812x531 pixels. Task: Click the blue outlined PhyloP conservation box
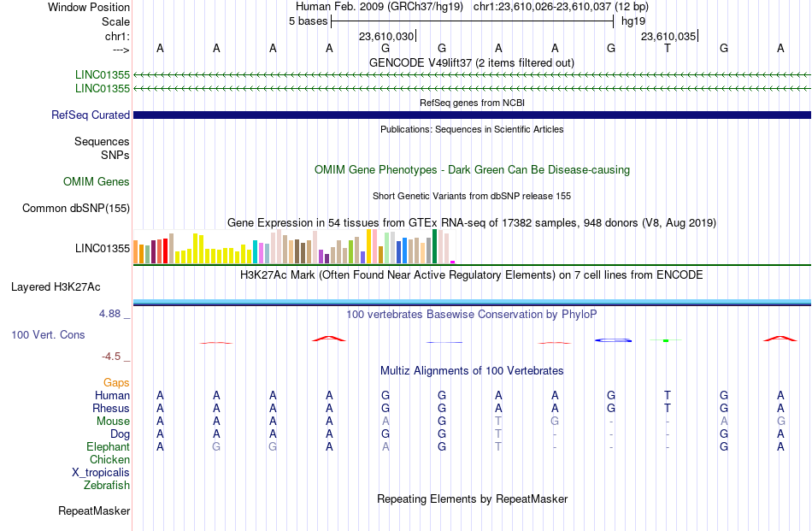[x=613, y=340]
